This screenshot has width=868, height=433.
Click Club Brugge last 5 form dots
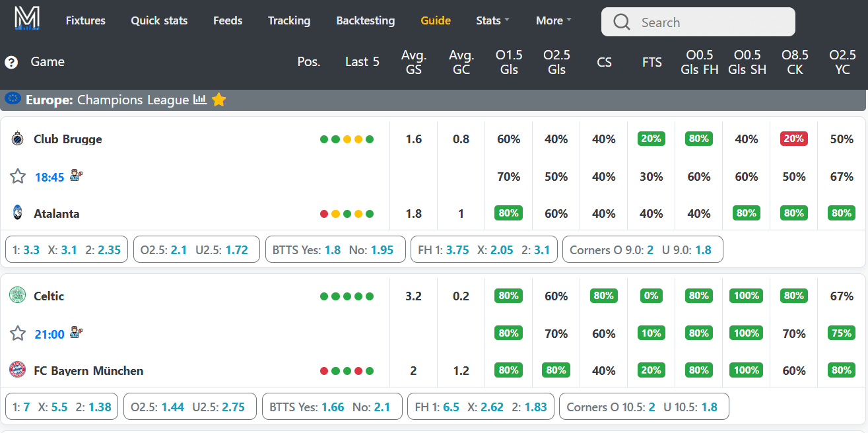click(x=347, y=139)
